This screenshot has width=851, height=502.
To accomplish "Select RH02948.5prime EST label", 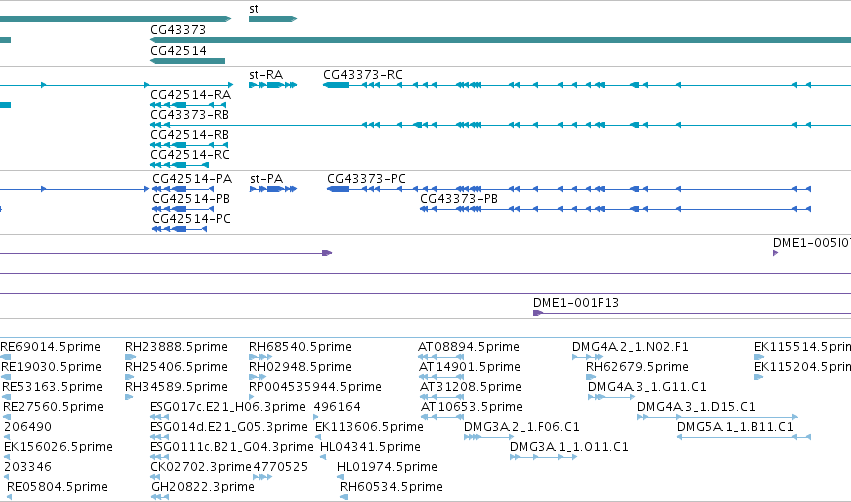I will pos(300,367).
